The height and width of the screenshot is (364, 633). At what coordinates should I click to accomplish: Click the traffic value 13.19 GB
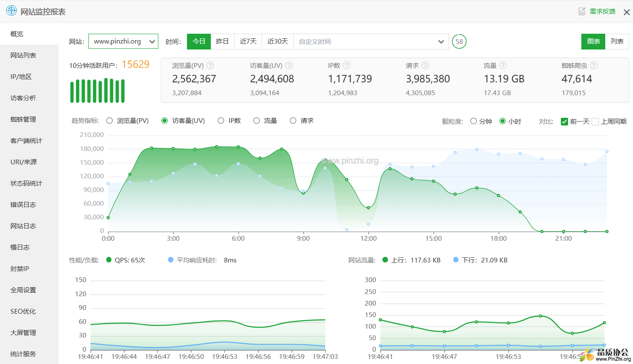point(504,79)
